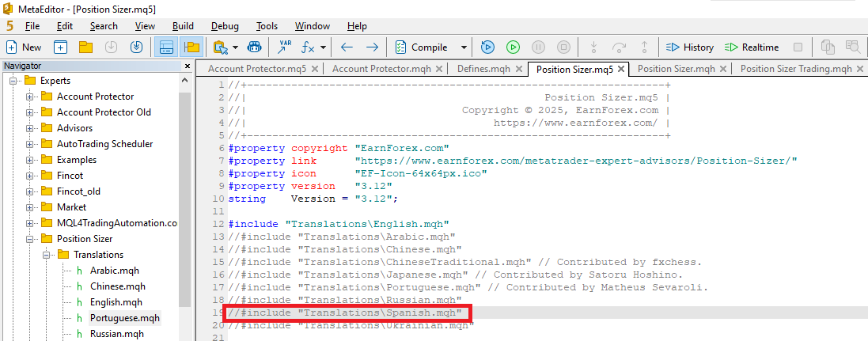Click the VAR insert variable icon

285,47
